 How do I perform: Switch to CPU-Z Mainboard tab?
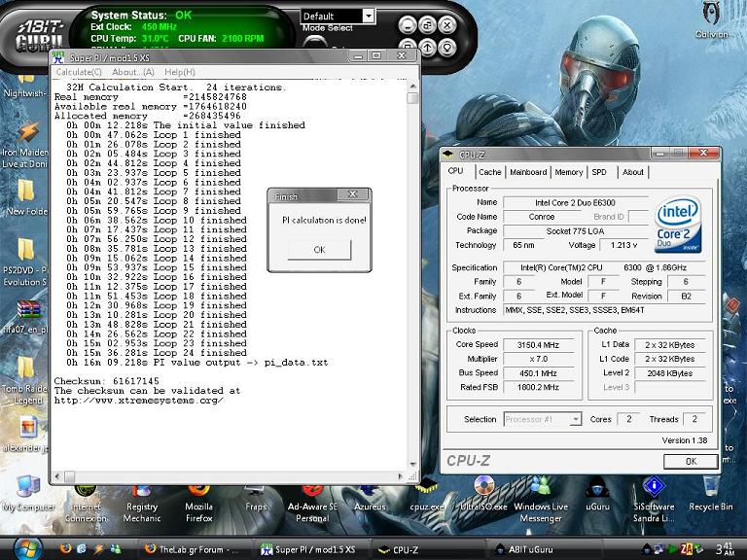click(528, 172)
